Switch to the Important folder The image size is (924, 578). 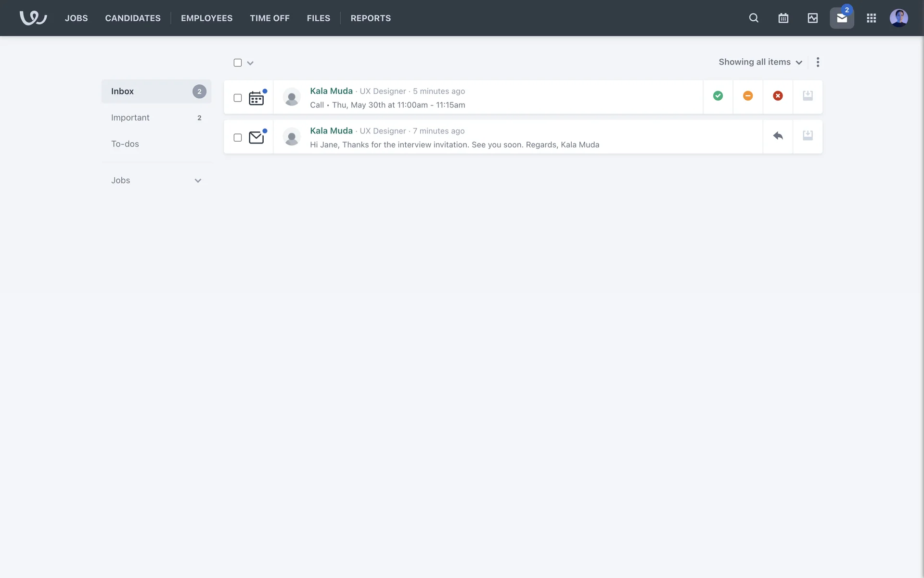tap(130, 118)
